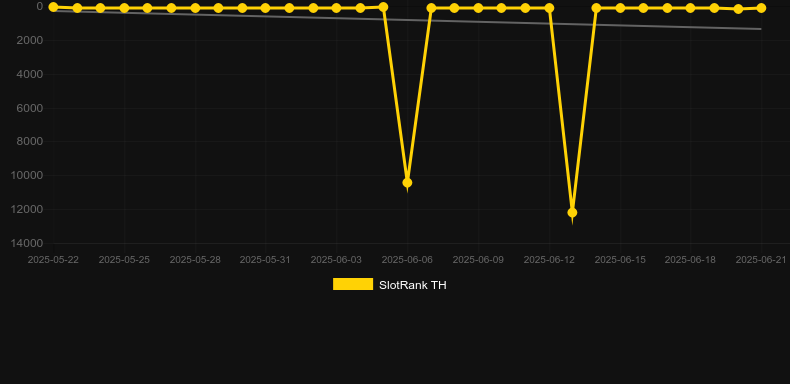Viewport: 790px width, 384px height.
Task: Select the data point above 2025-06-03
Action: coord(336,8)
